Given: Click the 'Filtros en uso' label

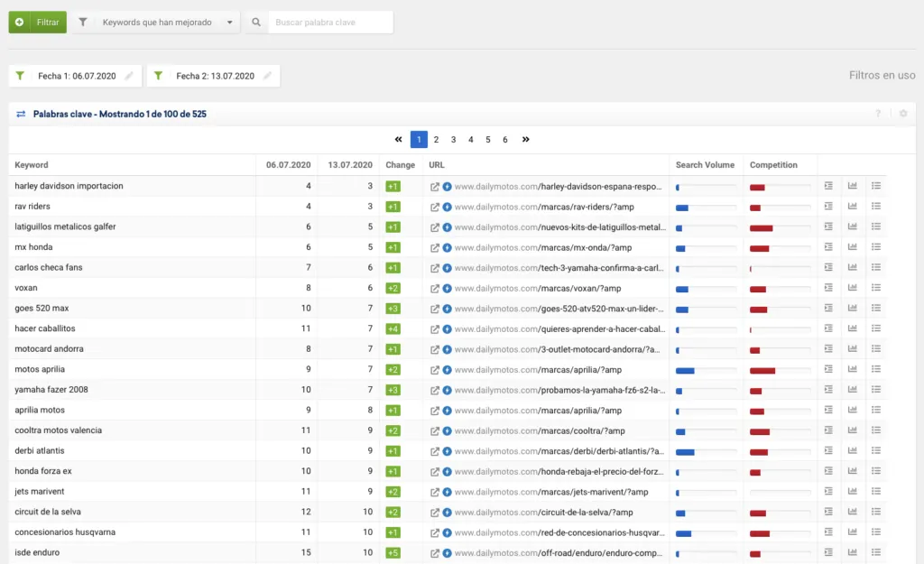Looking at the screenshot, I should click(x=882, y=76).
